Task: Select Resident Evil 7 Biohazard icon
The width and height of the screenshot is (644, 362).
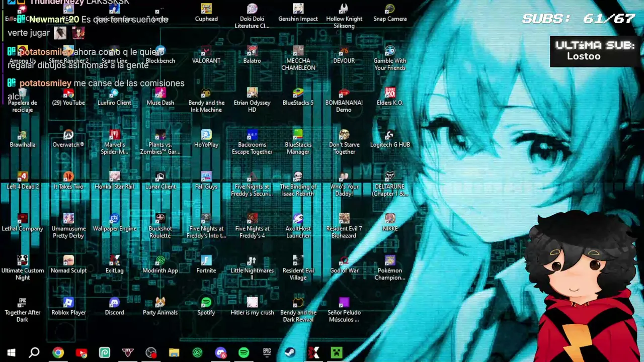Action: pyautogui.click(x=344, y=226)
